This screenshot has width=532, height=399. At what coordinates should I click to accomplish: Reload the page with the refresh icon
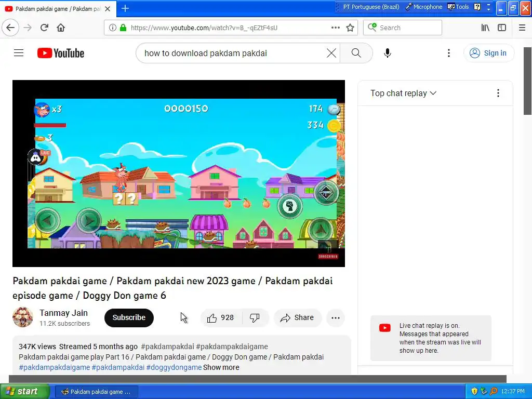pyautogui.click(x=44, y=28)
